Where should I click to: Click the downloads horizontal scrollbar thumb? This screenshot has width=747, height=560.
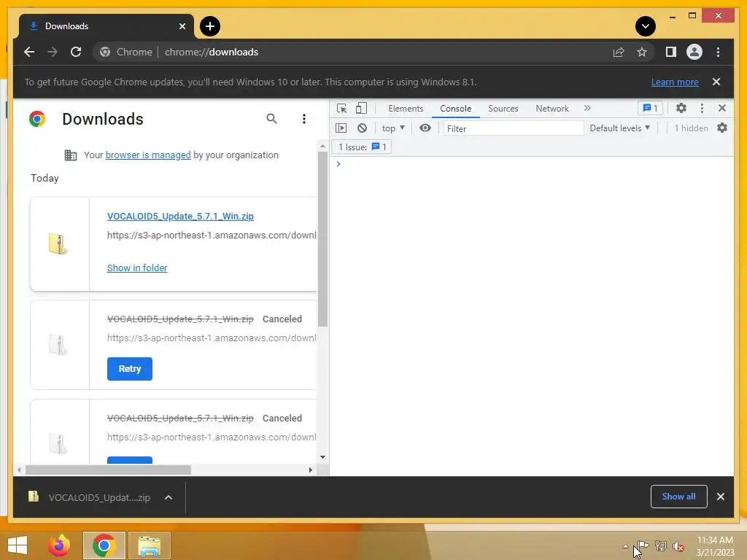tap(108, 470)
